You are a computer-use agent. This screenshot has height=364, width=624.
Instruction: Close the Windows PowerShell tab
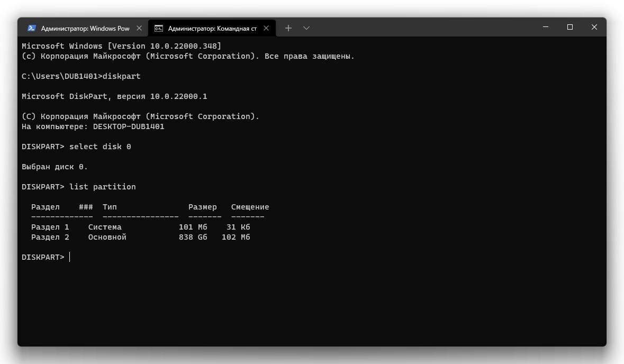[139, 28]
